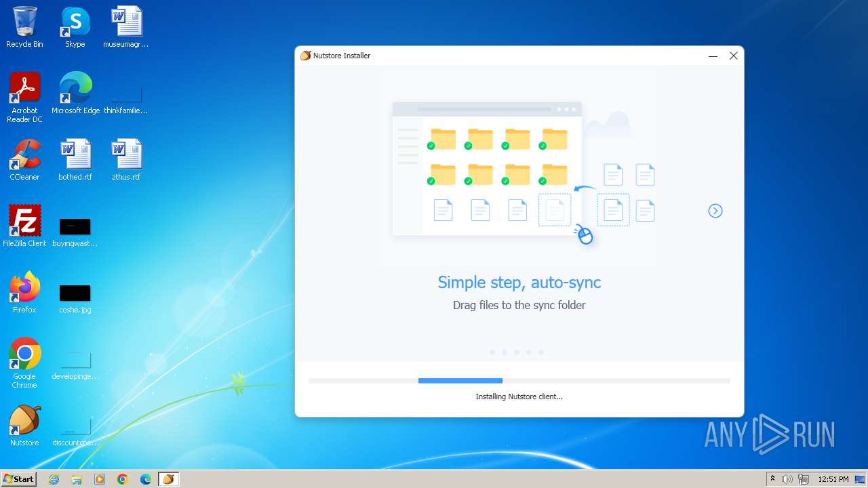Advance to the next installer slide arrow
This screenshot has height=488, width=868.
pyautogui.click(x=715, y=211)
